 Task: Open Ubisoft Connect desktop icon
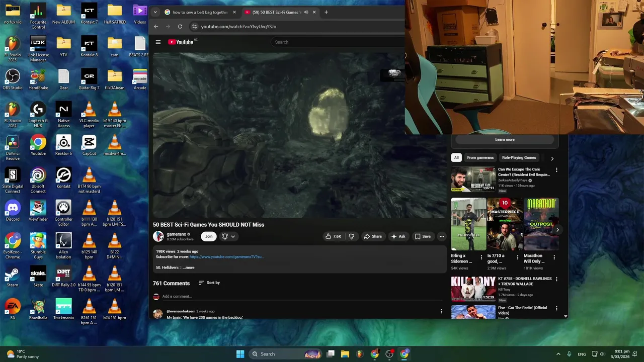point(38,180)
